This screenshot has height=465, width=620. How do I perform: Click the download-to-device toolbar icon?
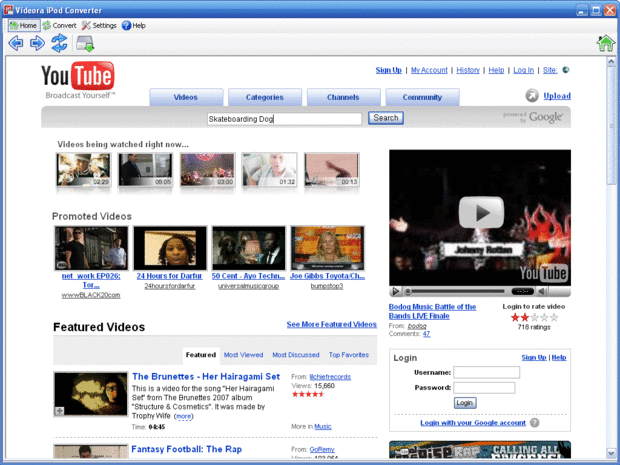click(x=85, y=43)
